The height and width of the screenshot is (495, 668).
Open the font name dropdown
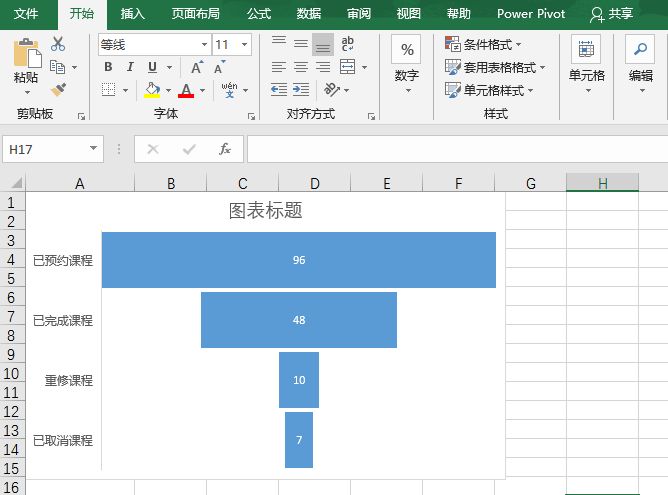[x=204, y=45]
